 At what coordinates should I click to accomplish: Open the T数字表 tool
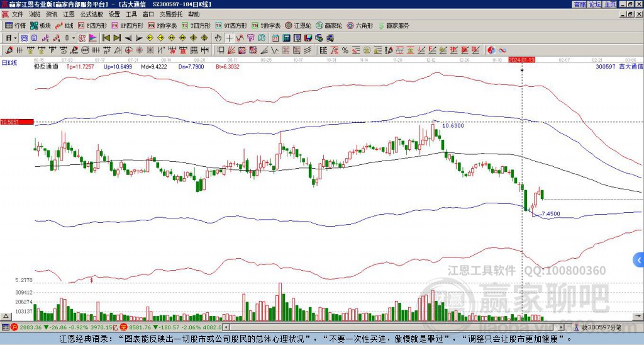tap(266, 25)
